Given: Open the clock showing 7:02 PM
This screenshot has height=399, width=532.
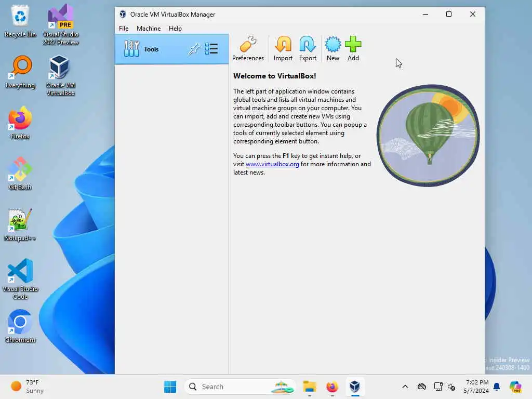Looking at the screenshot, I should (x=476, y=387).
